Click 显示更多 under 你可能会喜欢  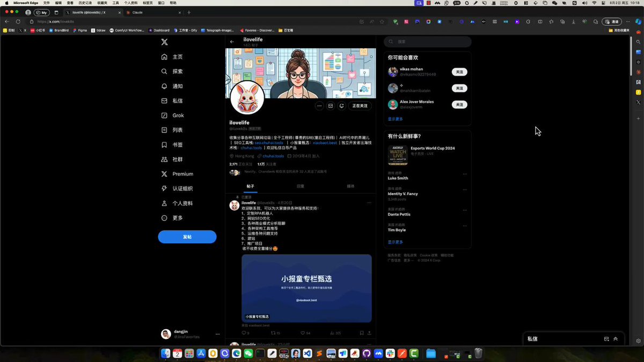396,119
